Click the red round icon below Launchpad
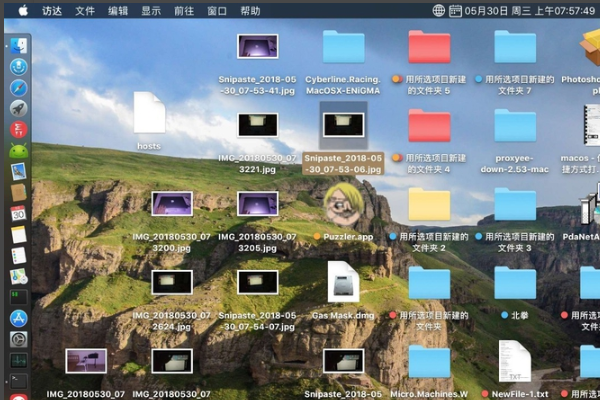This screenshot has width=600, height=400. click(18, 130)
